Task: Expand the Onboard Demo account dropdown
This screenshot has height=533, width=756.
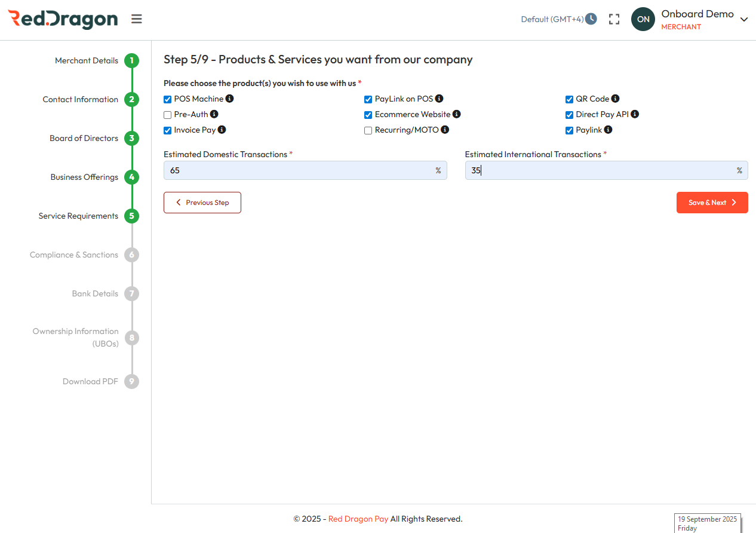Action: [x=744, y=19]
